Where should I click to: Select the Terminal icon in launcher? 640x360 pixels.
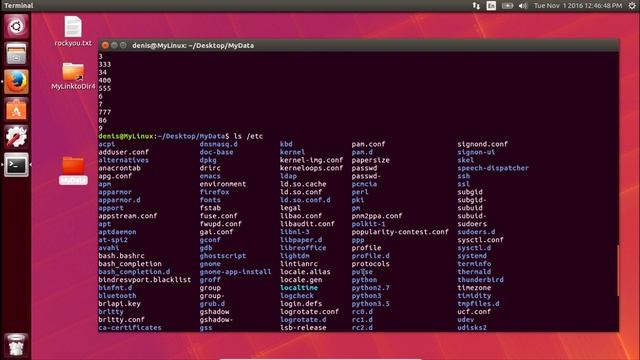16,165
